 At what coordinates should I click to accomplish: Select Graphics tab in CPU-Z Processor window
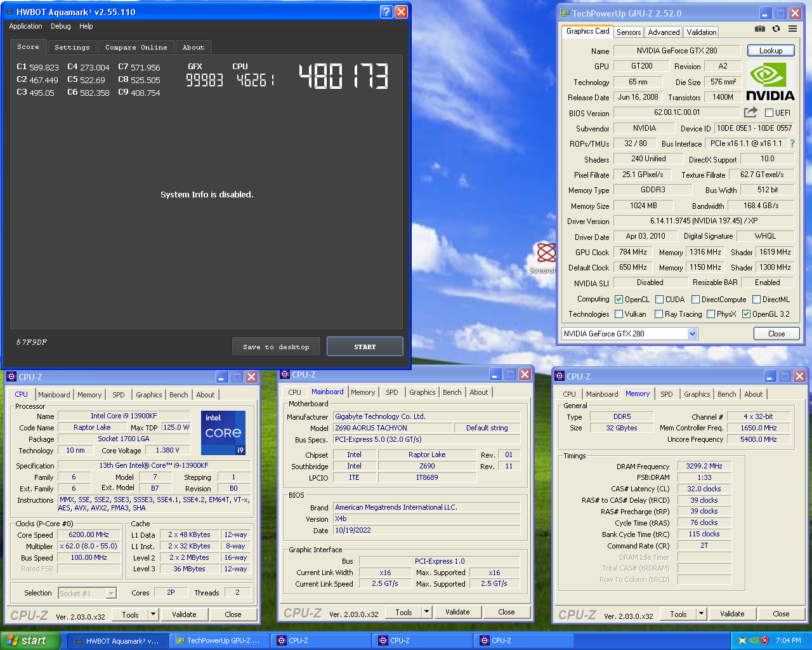point(149,395)
